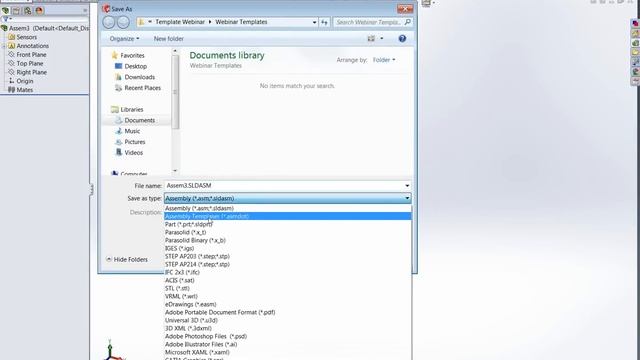Viewport: 640px width, 360px height.
Task: Choose Part (*.prt;*.sldprt) file type
Action: tap(287, 224)
